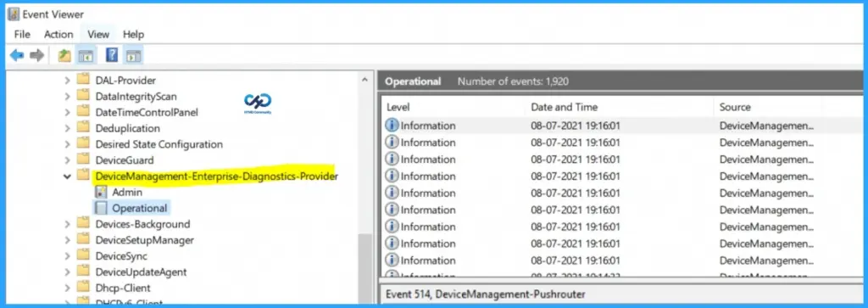Select the Operational log in the tree
The width and height of the screenshot is (868, 308).
point(140,208)
